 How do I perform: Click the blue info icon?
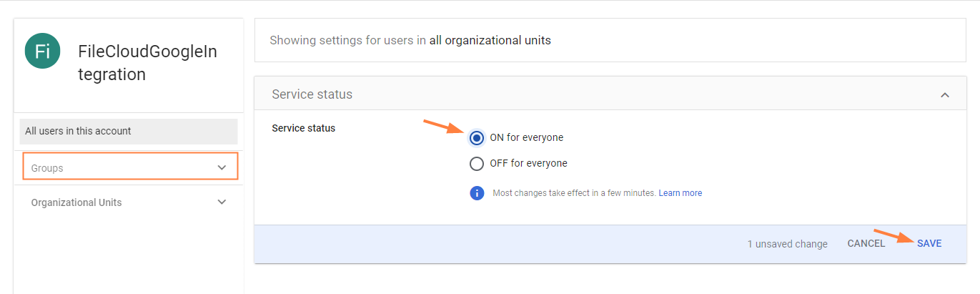pyautogui.click(x=477, y=193)
